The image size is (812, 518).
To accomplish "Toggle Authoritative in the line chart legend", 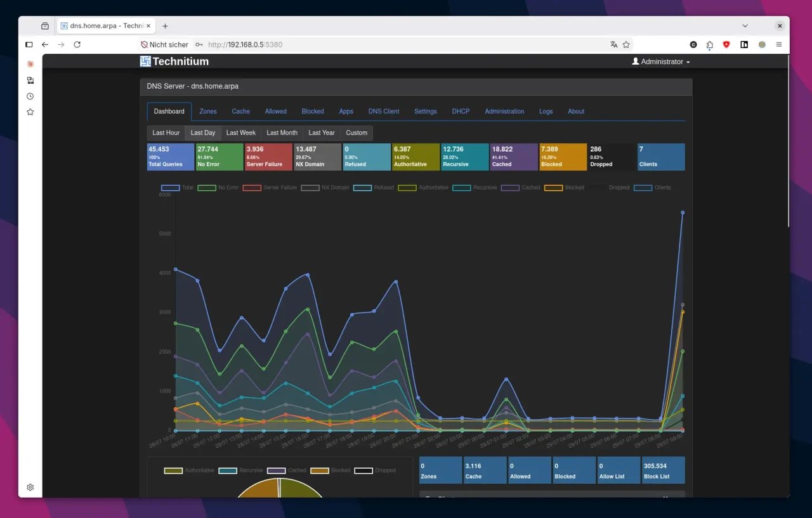I will 423,188.
